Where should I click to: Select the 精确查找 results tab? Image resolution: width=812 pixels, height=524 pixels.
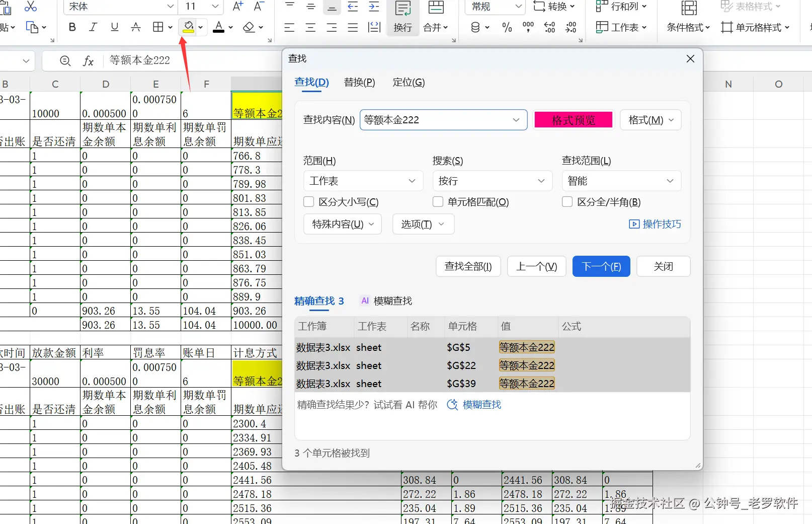tap(319, 301)
